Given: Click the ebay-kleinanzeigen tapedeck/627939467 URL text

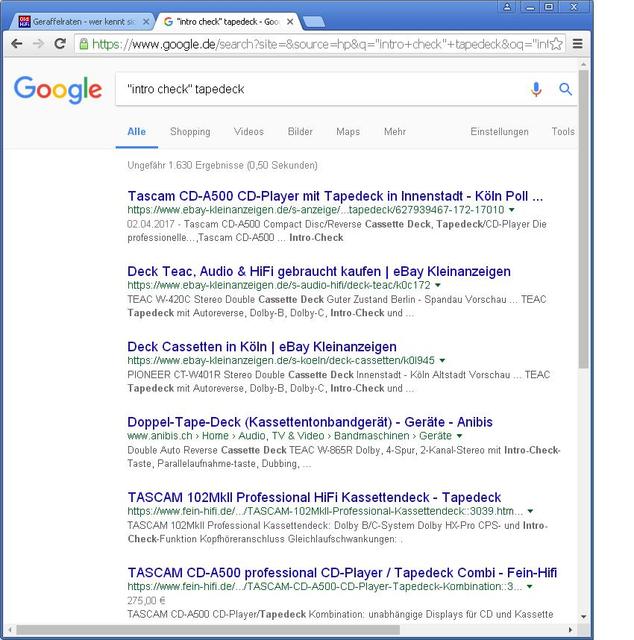Looking at the screenshot, I should pyautogui.click(x=316, y=210).
